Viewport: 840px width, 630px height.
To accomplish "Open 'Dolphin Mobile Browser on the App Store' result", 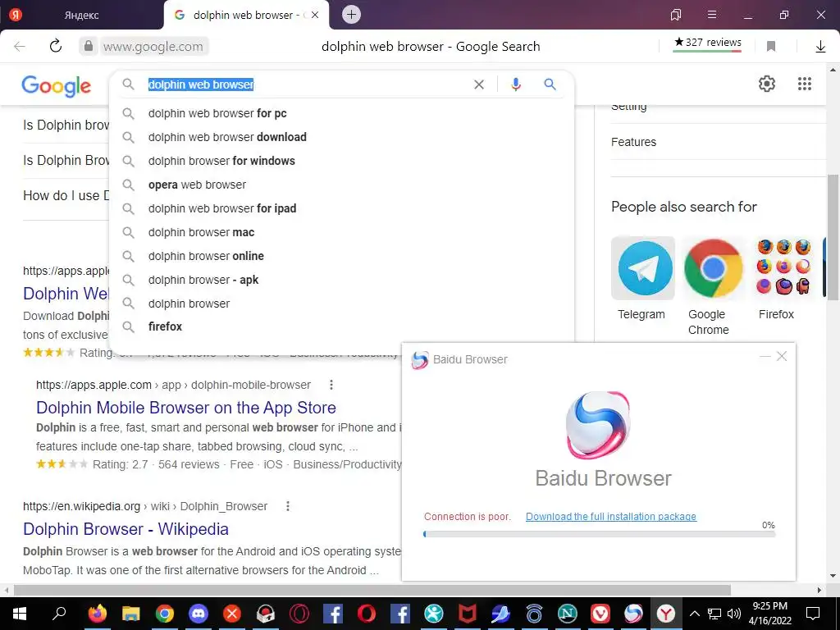I will tap(186, 408).
